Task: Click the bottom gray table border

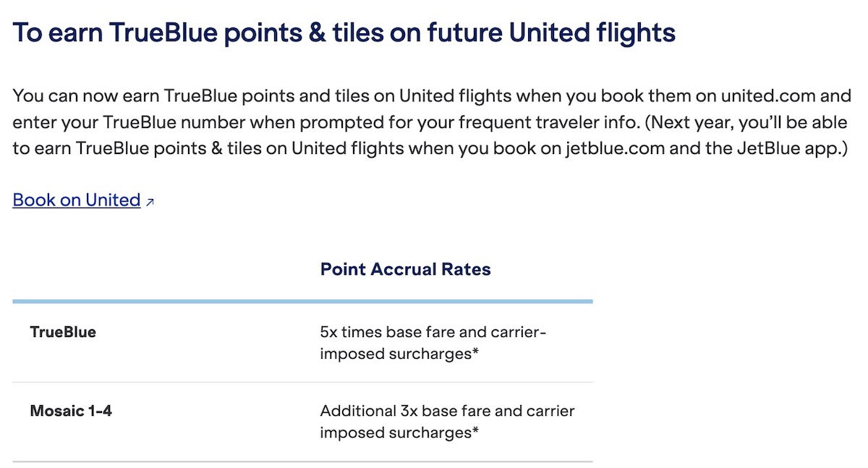Action: tap(302, 461)
